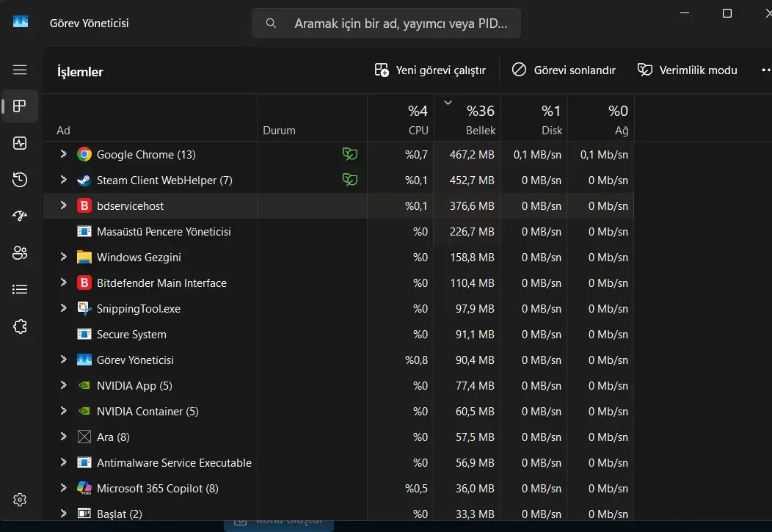Click the Windows Gezgini folder icon
The width and height of the screenshot is (772, 532).
coord(84,257)
